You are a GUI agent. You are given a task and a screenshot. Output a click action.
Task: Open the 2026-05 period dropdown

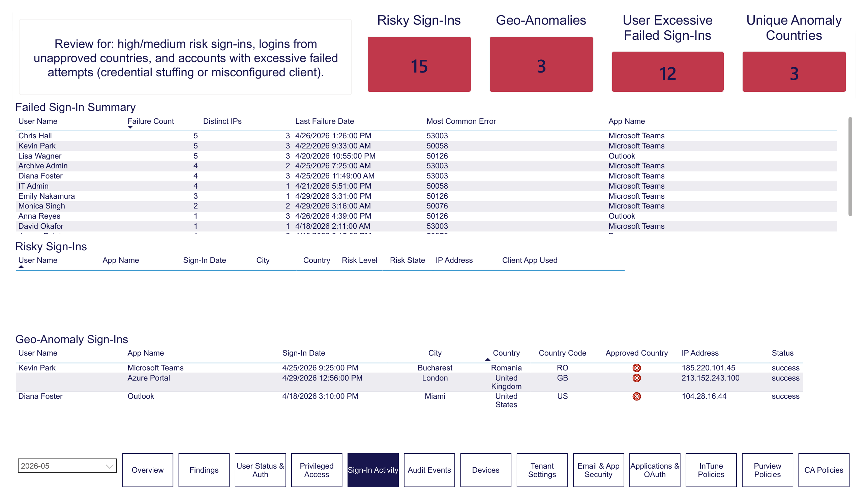(x=67, y=466)
